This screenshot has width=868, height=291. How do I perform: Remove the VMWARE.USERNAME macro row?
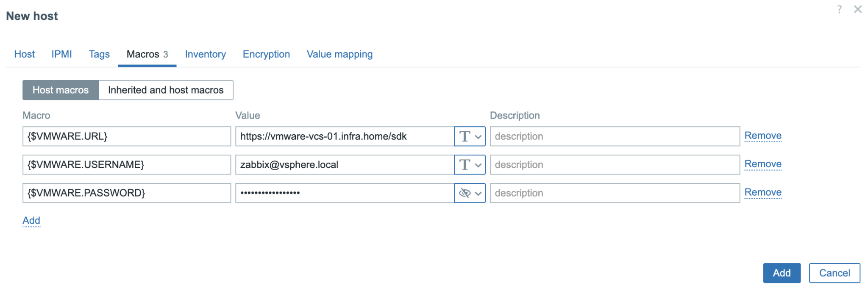(763, 164)
